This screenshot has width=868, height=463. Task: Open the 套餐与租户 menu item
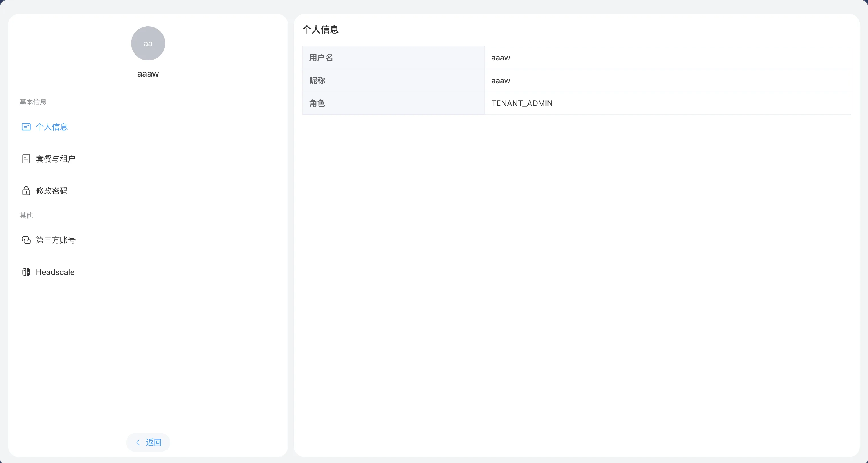56,159
